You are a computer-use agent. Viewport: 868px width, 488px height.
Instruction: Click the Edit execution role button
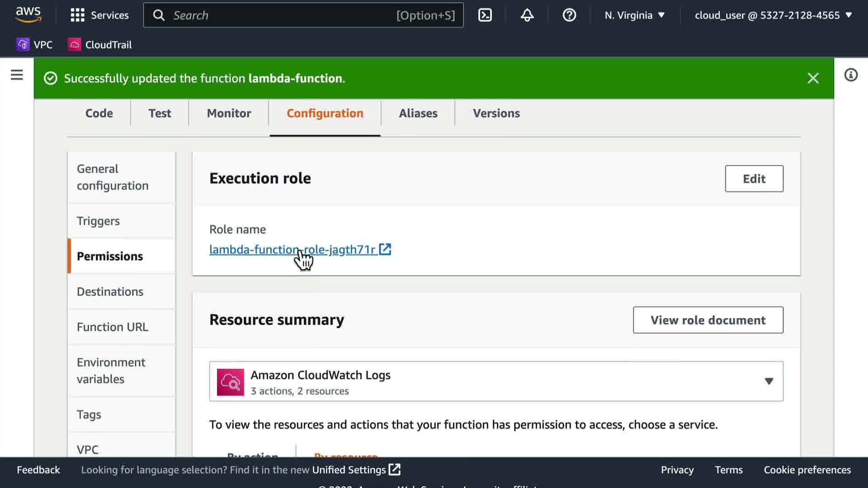pos(754,178)
